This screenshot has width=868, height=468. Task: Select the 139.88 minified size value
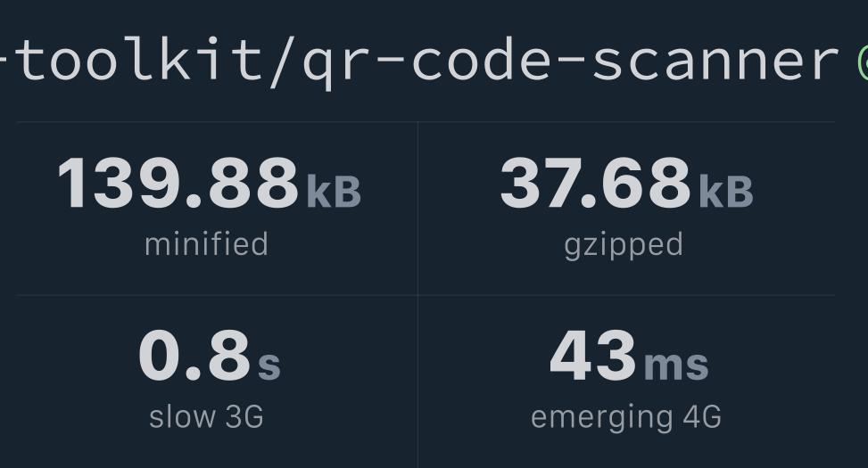(178, 184)
